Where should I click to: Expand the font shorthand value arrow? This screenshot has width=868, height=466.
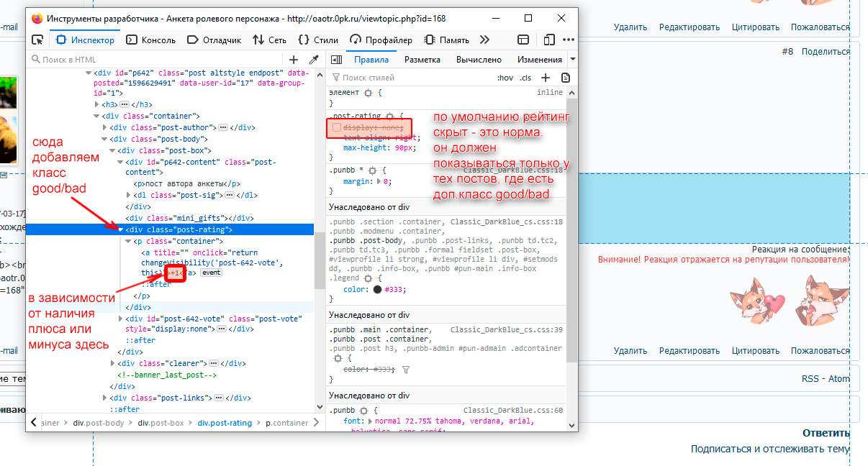tap(370, 421)
